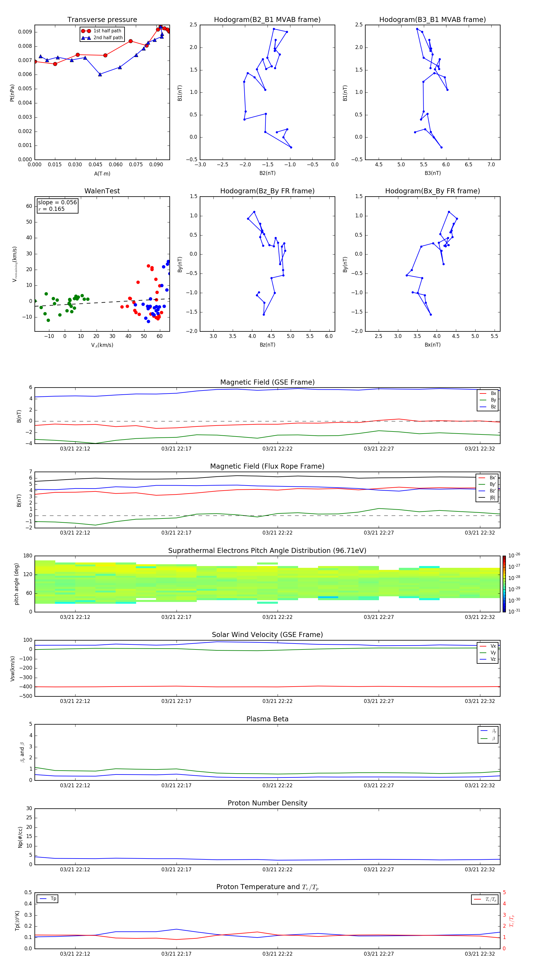Click the dashed regression line in WalenTest
Screen dimensions: 535x980
(102, 302)
